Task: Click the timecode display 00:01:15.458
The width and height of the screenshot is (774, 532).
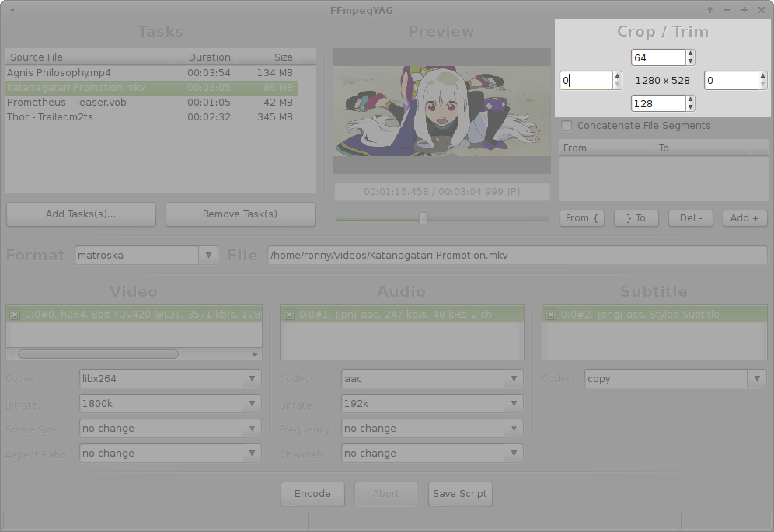Action: coord(442,192)
